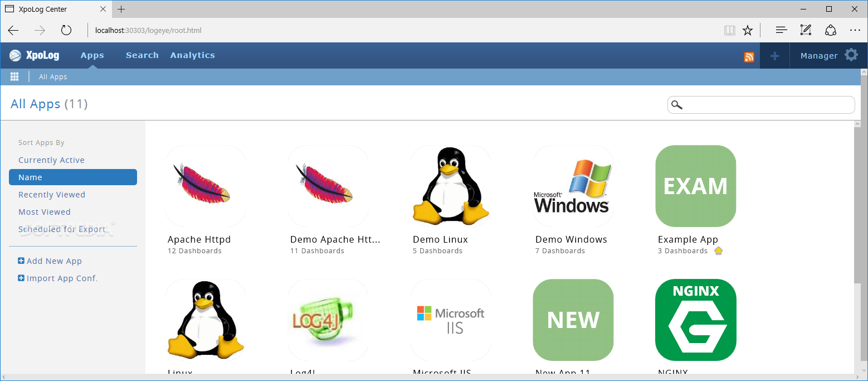Sort apps by Most Viewed
The image size is (868, 381).
coord(45,212)
